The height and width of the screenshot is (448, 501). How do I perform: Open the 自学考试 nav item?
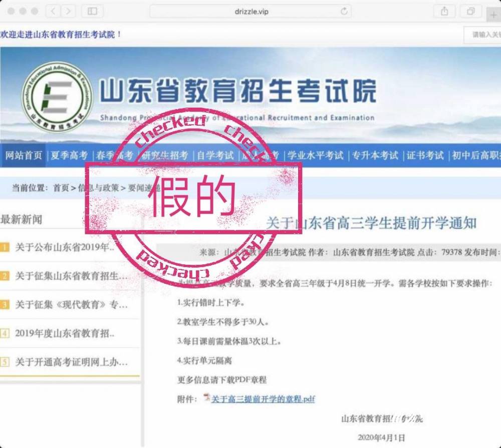[215, 156]
